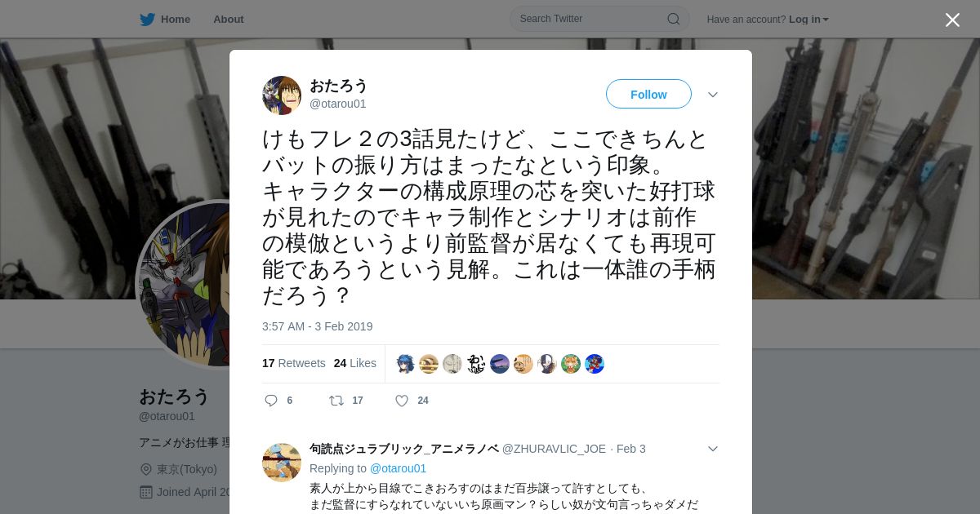Open the @otarou01 mention link in reply
This screenshot has height=514, width=980.
(398, 468)
